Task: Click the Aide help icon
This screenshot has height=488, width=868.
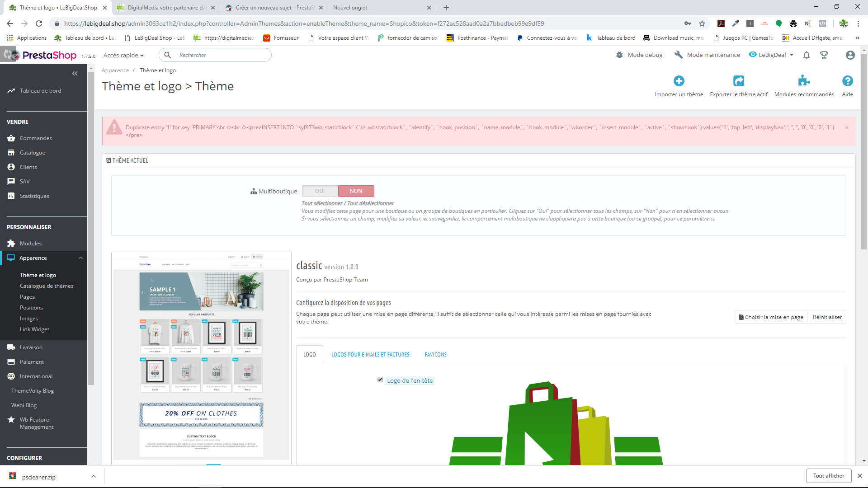Action: (847, 81)
